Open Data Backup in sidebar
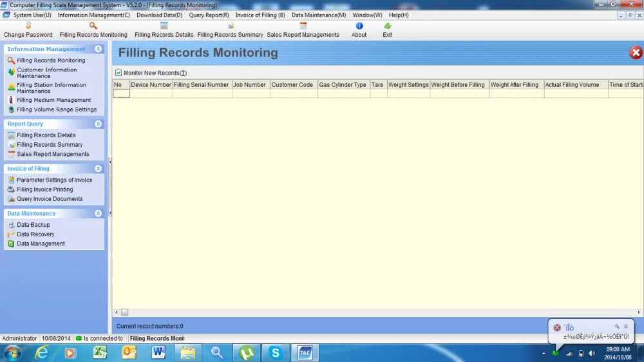Viewport: 644px width, 362px height. (x=33, y=225)
